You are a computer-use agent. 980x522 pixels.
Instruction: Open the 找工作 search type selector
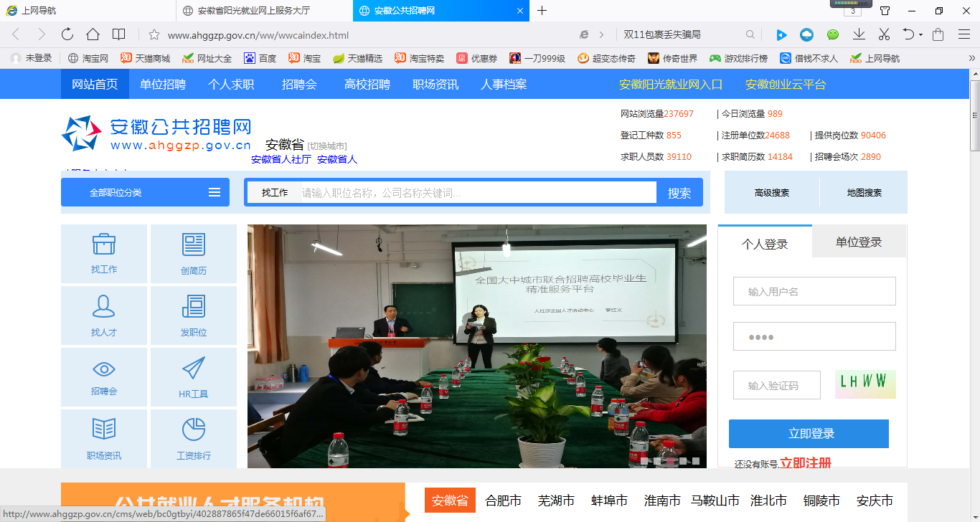pyautogui.click(x=274, y=193)
